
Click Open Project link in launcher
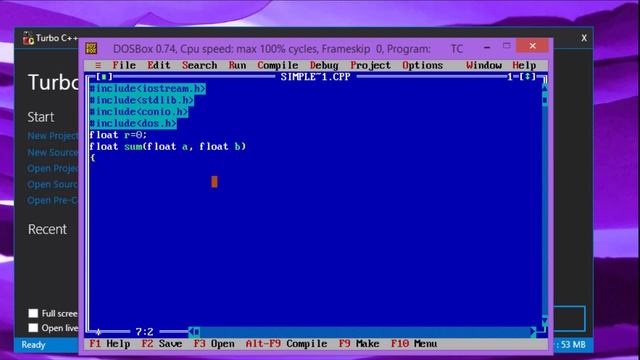pyautogui.click(x=52, y=169)
